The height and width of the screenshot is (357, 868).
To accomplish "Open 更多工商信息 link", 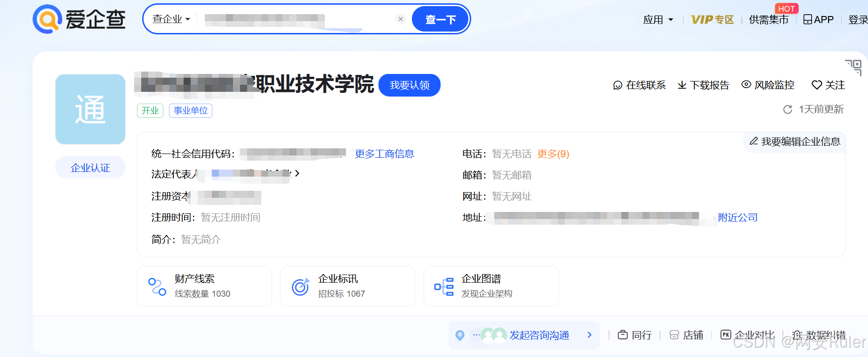I will point(385,154).
